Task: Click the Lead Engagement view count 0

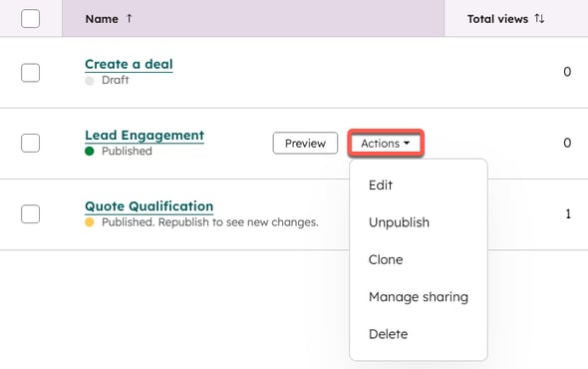Action: coord(567,143)
